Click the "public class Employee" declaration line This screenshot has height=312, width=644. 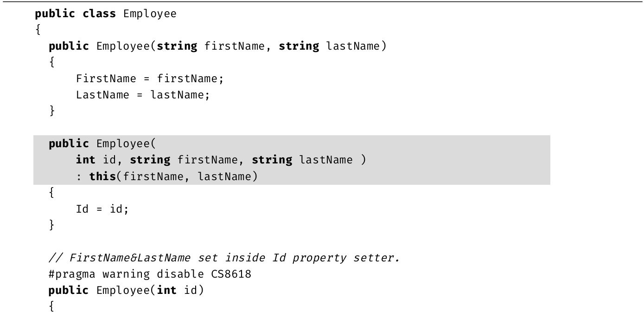click(x=106, y=13)
